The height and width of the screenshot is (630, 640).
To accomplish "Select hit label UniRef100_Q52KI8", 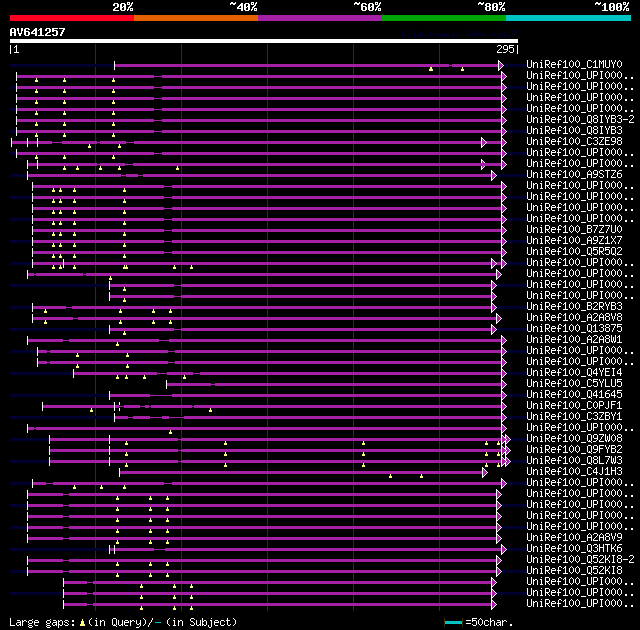I will coord(574,571).
